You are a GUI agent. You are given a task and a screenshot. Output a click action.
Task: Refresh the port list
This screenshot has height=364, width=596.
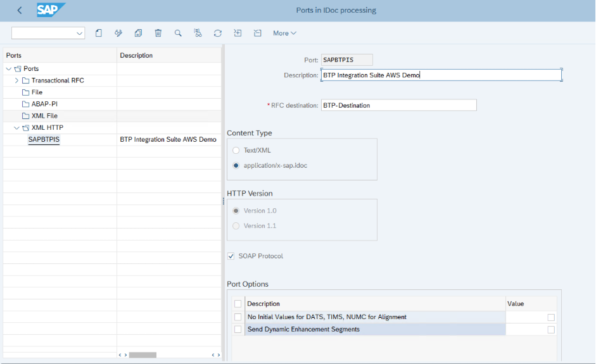218,33
